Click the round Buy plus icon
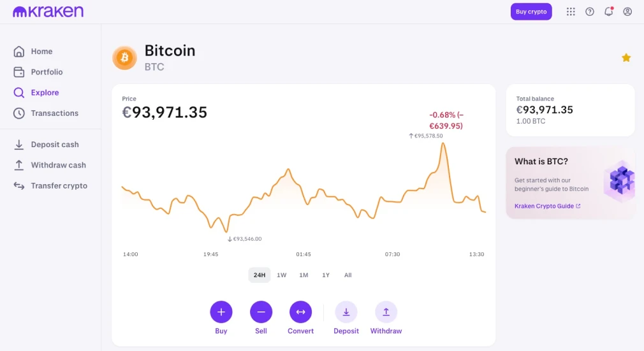Screen dimensions: 644x351 tap(221, 312)
